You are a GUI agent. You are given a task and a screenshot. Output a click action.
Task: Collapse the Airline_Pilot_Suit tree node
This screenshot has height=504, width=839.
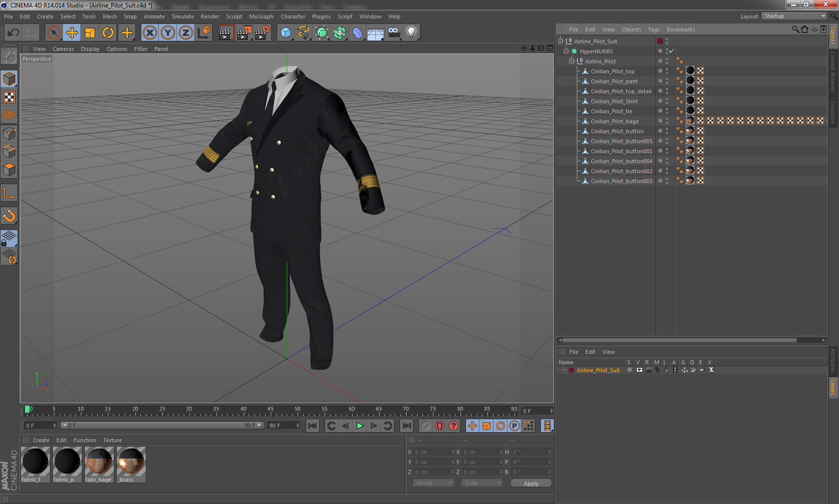561,41
